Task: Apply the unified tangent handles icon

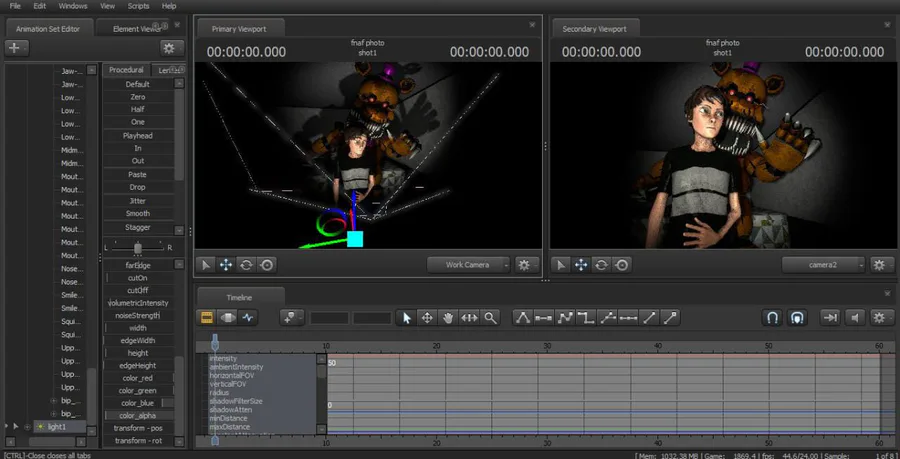Action: pos(607,317)
